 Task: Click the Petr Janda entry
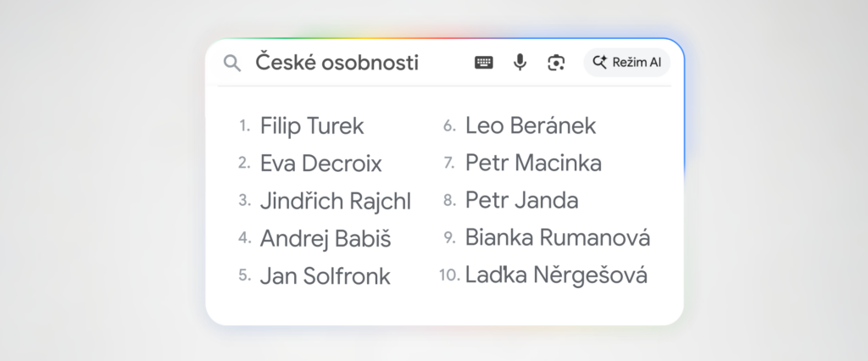coord(522,201)
